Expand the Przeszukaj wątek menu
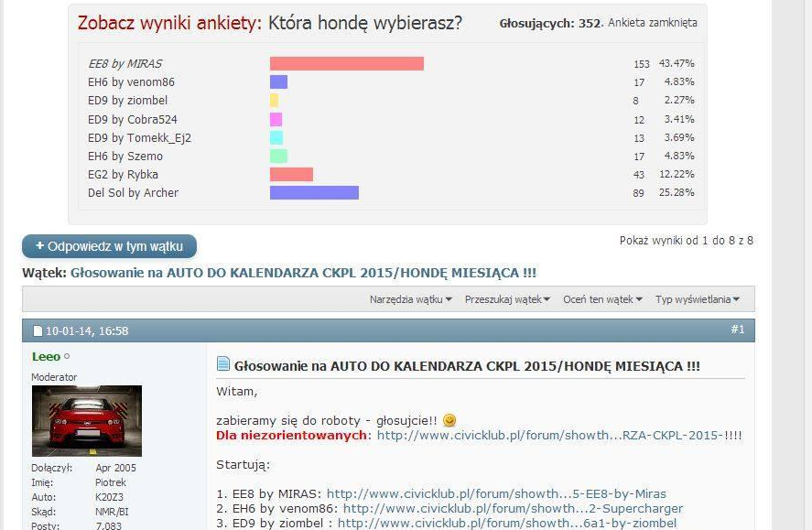812x530 pixels. [507, 299]
